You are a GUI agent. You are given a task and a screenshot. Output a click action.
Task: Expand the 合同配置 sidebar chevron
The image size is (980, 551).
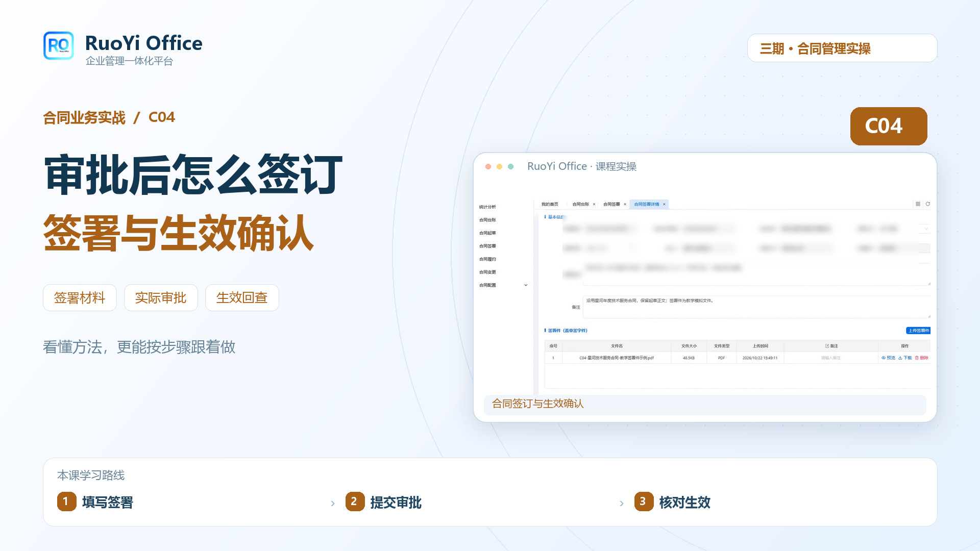pyautogui.click(x=526, y=285)
